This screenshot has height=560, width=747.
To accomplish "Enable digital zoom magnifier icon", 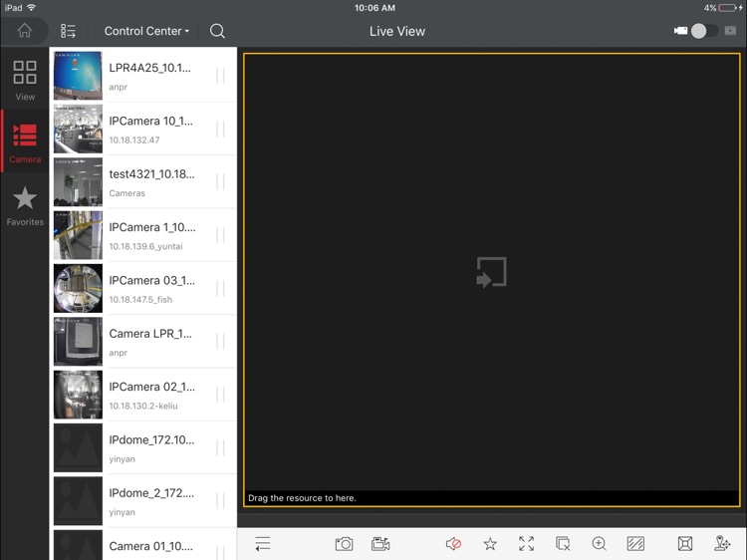I will (599, 544).
